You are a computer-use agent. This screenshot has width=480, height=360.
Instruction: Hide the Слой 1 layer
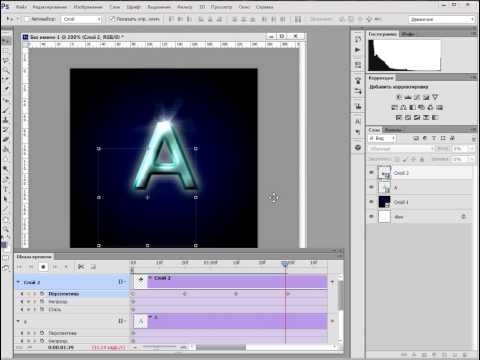pos(371,202)
